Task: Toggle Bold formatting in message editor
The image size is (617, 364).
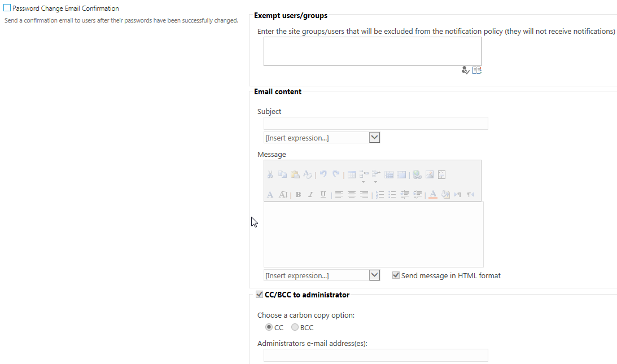Action: (x=298, y=195)
